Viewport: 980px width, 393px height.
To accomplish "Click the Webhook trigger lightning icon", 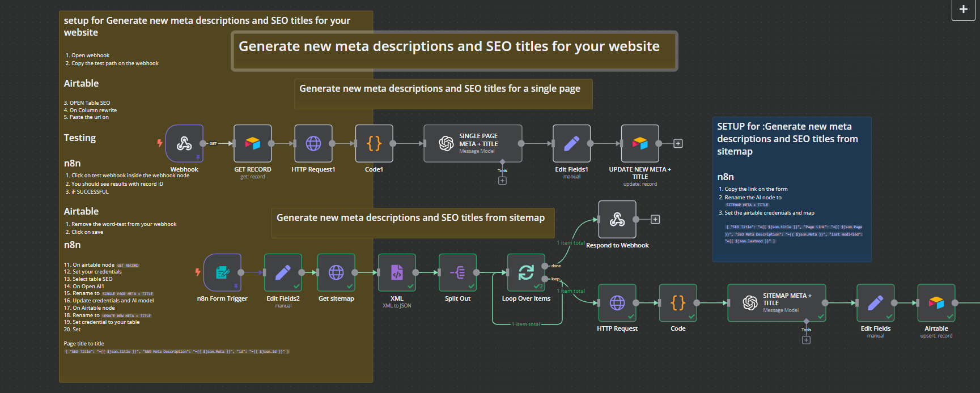I will point(160,143).
